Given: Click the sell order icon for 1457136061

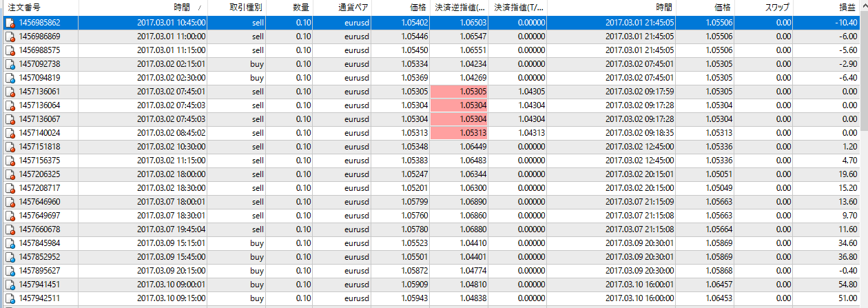Looking at the screenshot, I should (10, 92).
